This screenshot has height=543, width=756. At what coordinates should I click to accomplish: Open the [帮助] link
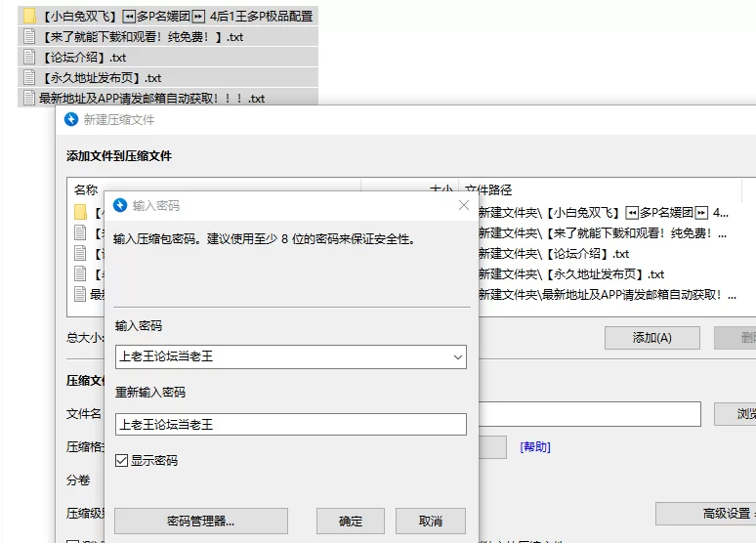click(x=535, y=447)
